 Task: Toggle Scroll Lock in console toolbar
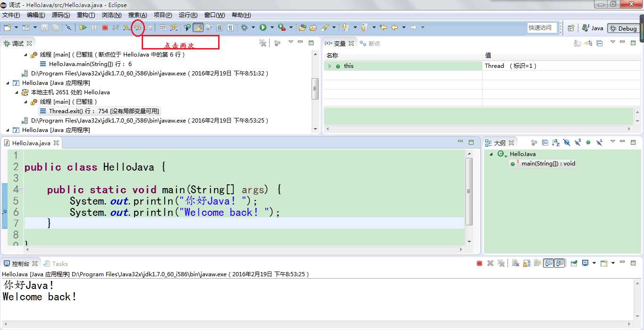click(527, 264)
